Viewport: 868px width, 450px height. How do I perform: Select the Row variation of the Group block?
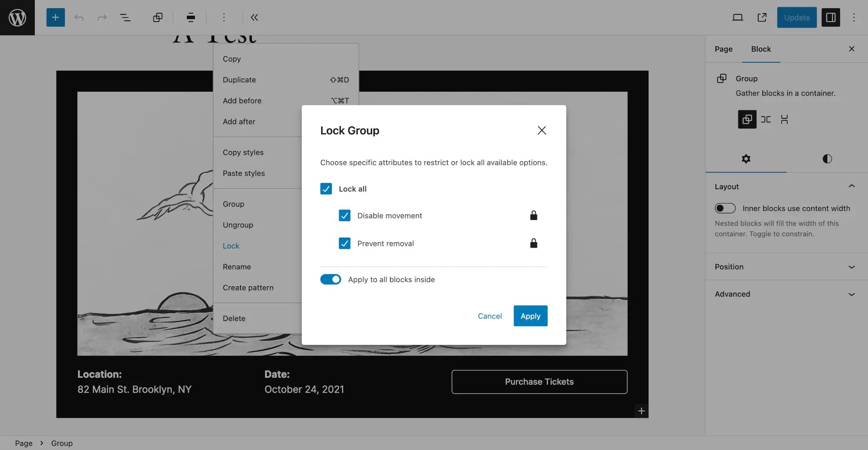(x=766, y=119)
